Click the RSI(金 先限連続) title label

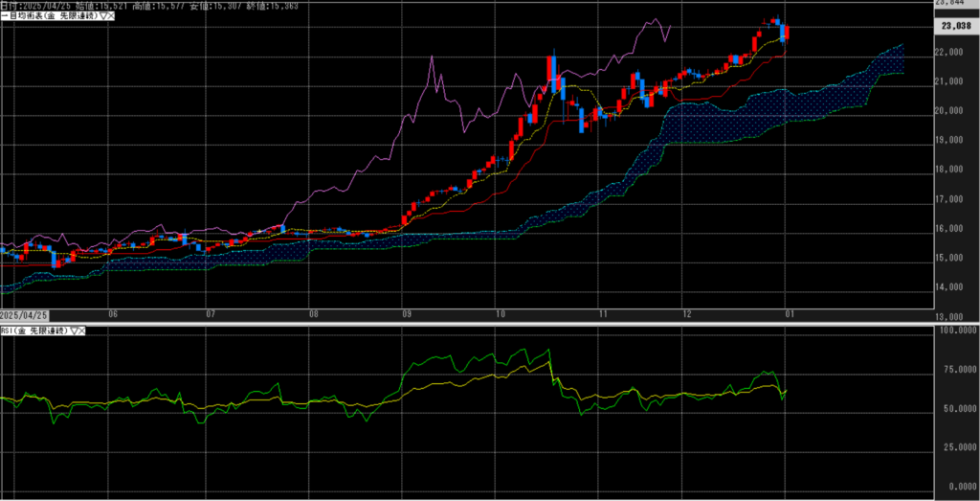tap(34, 330)
